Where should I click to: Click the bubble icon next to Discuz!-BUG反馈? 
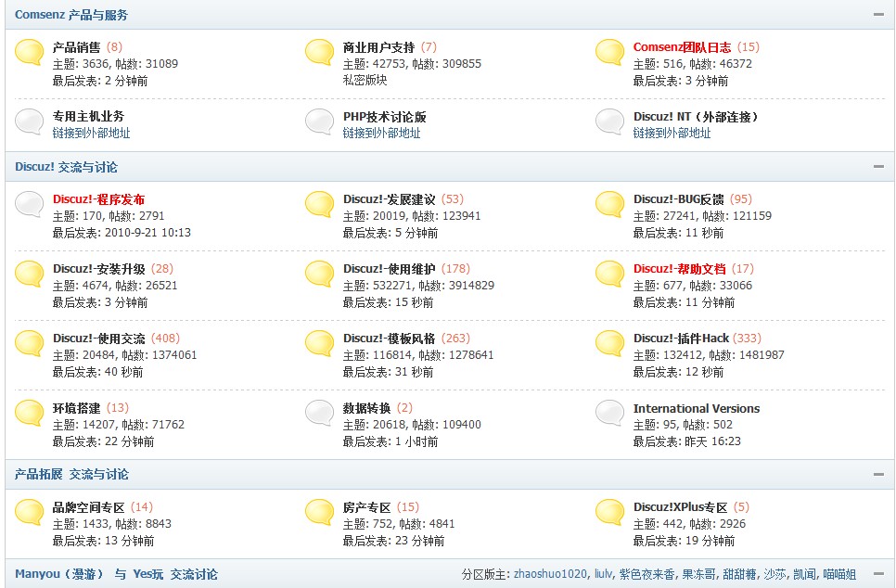coord(609,205)
